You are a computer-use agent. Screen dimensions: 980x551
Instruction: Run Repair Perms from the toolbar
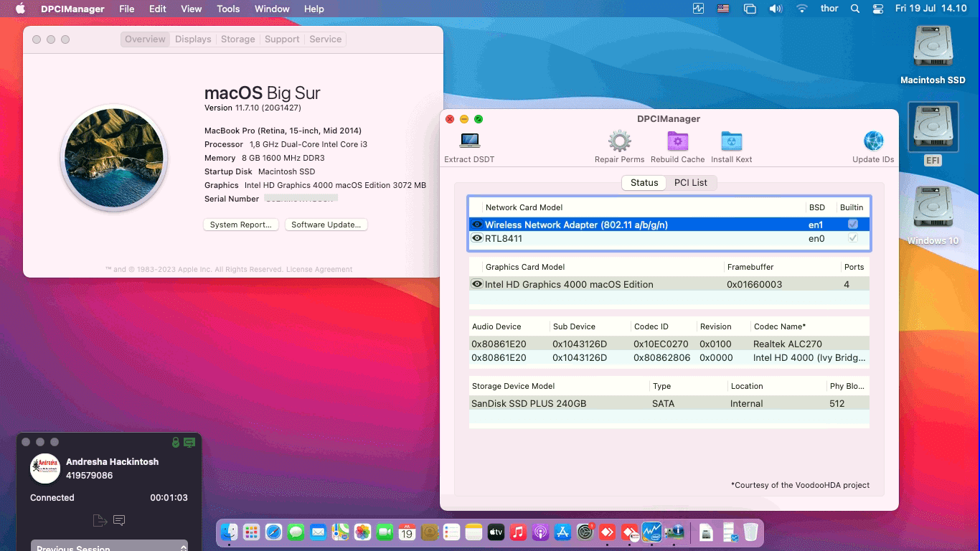[x=618, y=141]
